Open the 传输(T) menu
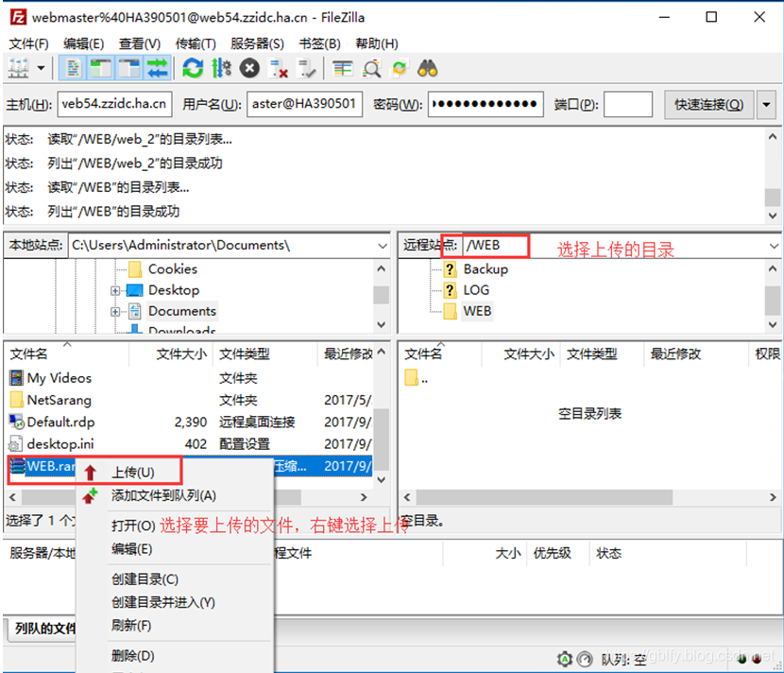 tap(196, 43)
